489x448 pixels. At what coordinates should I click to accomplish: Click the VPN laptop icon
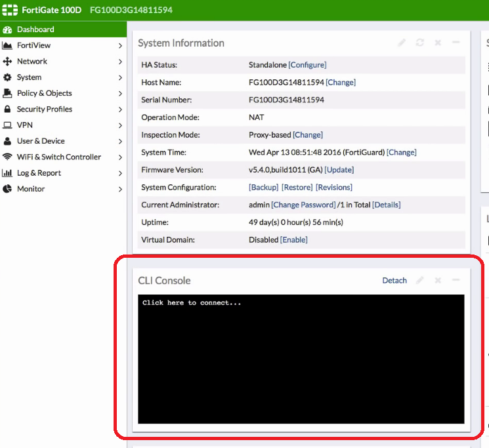coord(7,125)
